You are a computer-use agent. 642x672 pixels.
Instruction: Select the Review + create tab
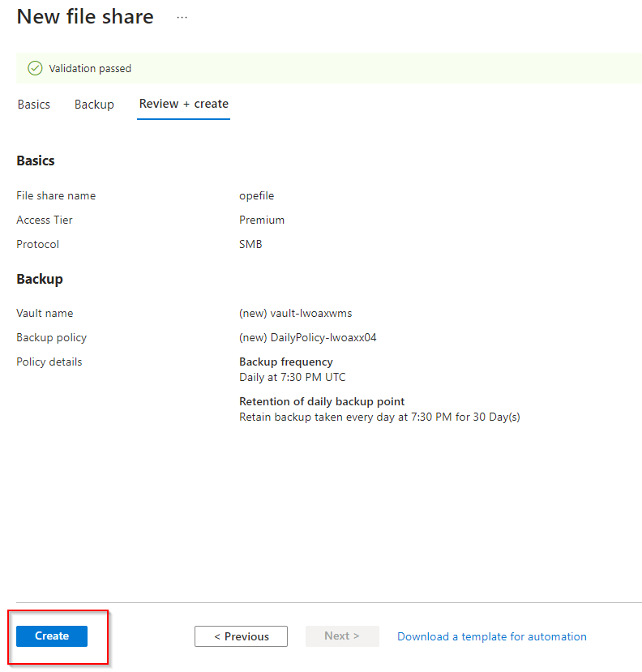tap(184, 104)
